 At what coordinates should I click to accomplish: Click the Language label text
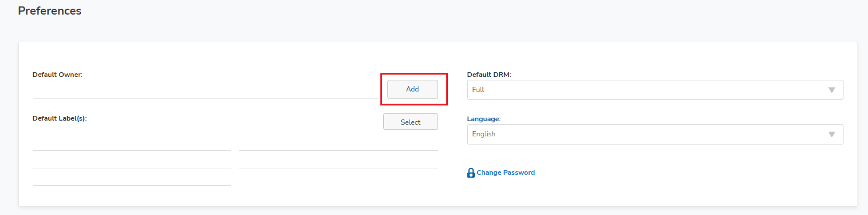(x=484, y=119)
